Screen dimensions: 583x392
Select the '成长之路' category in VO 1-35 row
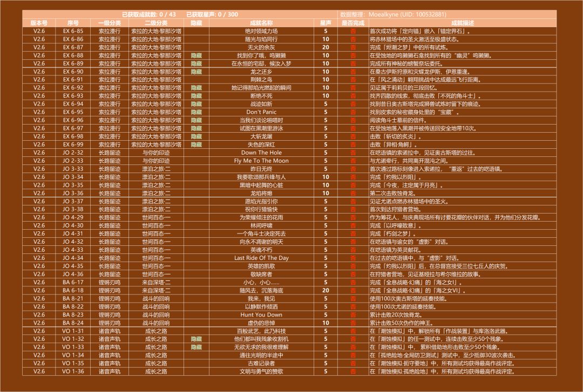156,363
